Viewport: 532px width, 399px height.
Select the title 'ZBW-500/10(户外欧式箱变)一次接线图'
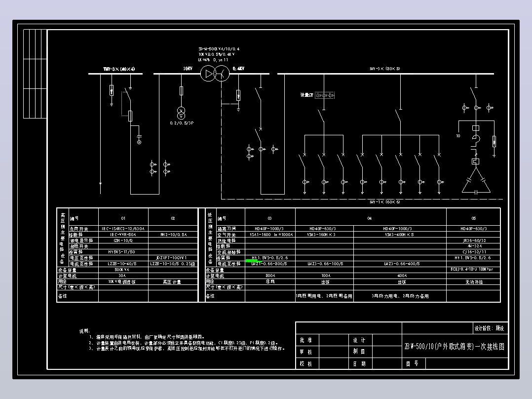point(455,346)
